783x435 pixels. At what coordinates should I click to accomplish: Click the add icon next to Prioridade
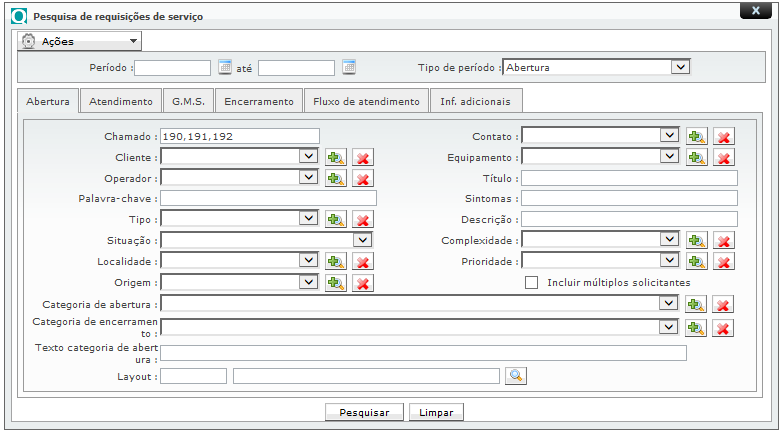[x=697, y=261]
